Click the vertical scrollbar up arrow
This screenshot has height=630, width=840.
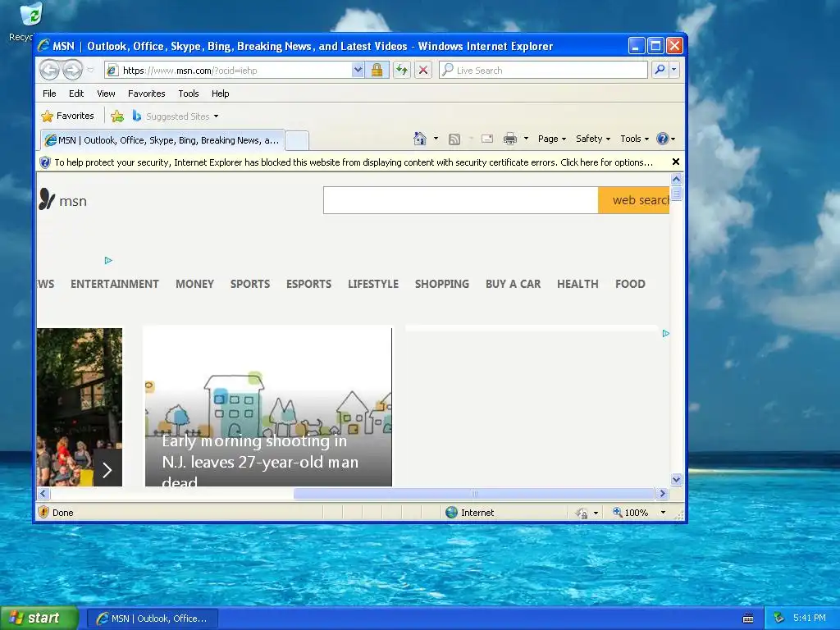pyautogui.click(x=676, y=180)
